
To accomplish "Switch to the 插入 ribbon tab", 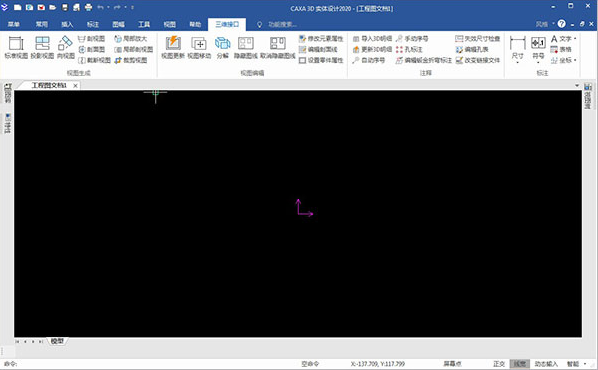I will [67, 24].
